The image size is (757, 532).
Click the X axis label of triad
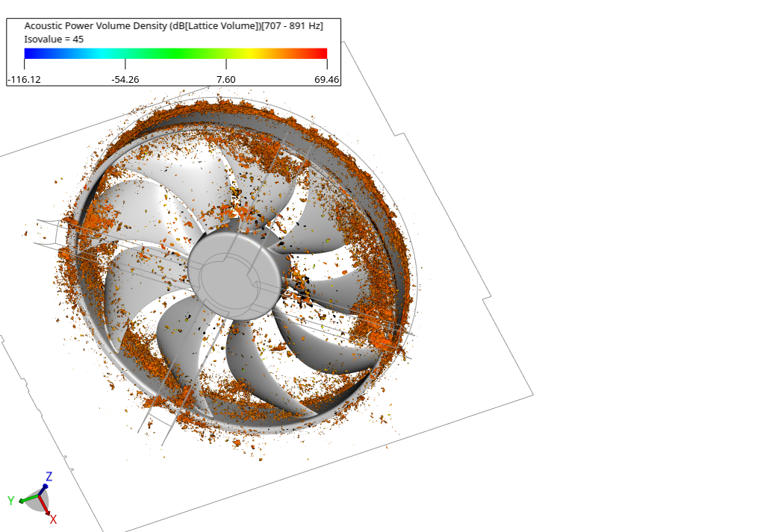tap(53, 519)
